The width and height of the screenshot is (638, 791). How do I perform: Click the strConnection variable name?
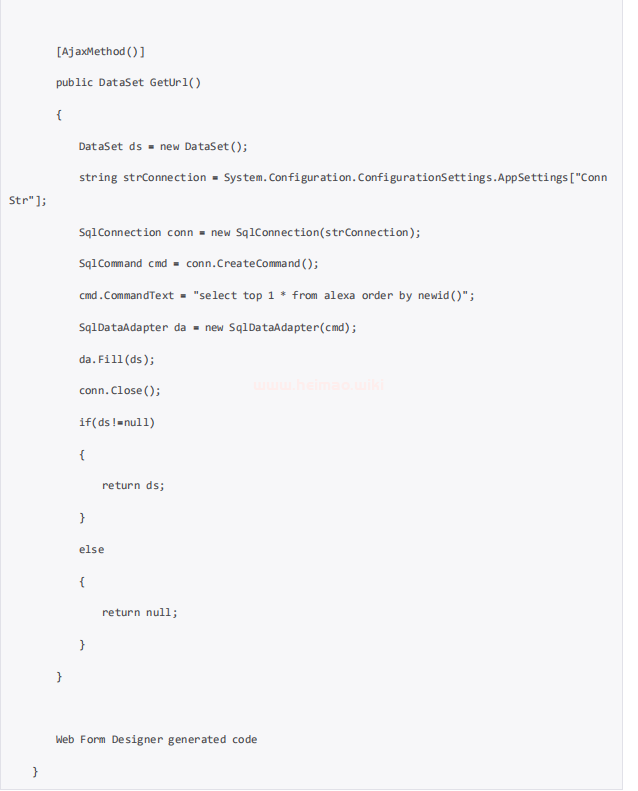[164, 178]
